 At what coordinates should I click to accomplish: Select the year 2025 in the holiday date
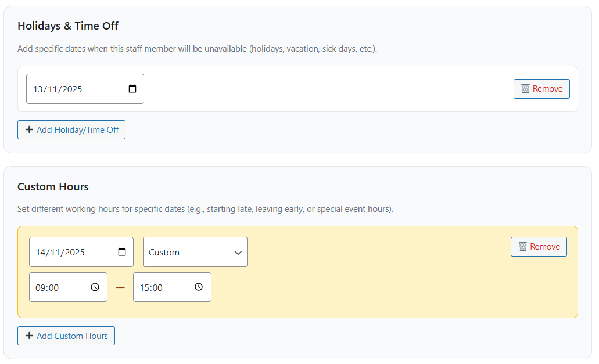point(72,89)
